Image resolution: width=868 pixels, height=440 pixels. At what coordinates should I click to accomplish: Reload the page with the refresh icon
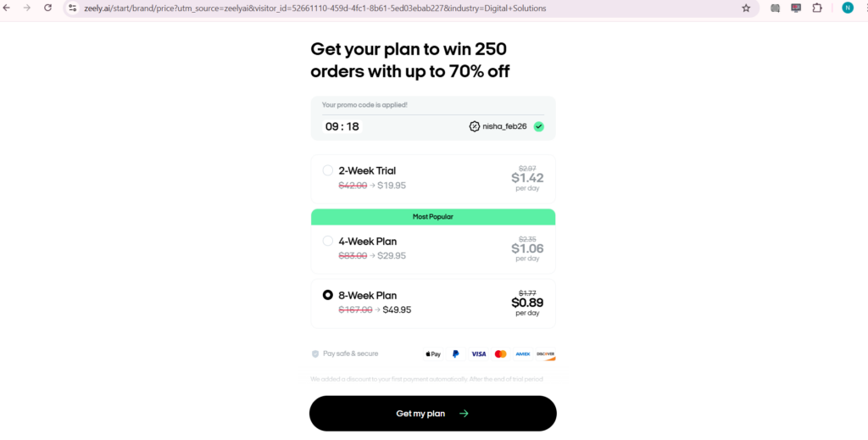point(47,8)
